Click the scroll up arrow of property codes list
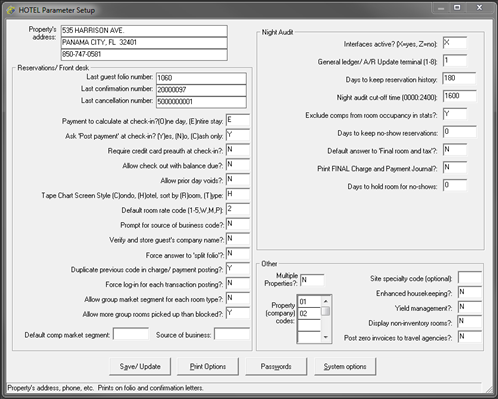 [x=326, y=301]
